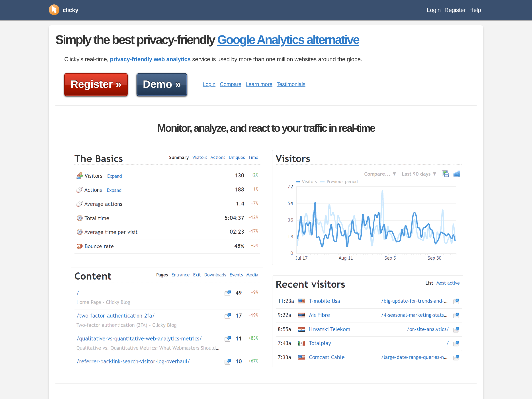The width and height of the screenshot is (532, 399).
Task: Open the /big-update-for-trends-and-... link
Action: pyautogui.click(x=414, y=301)
